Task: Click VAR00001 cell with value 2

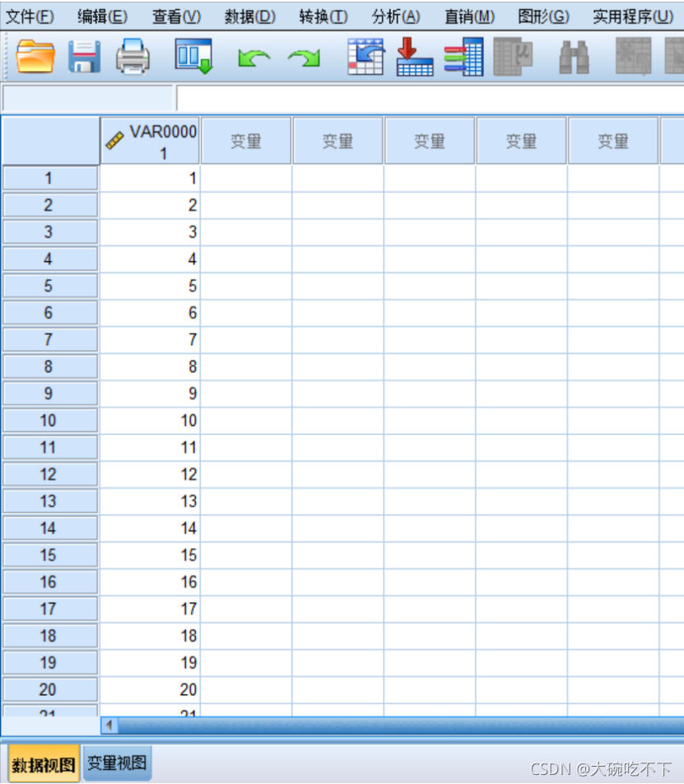Action: coord(150,205)
